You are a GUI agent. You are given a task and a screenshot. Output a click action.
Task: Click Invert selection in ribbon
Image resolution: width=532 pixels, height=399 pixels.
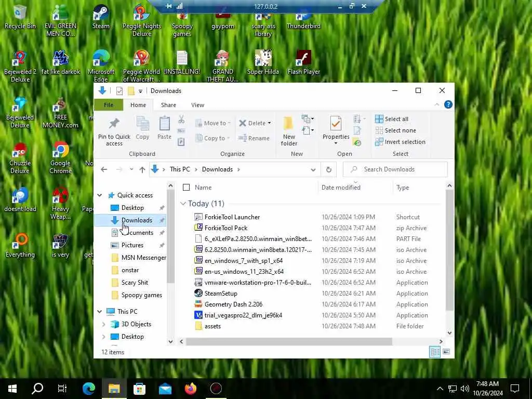click(x=400, y=142)
